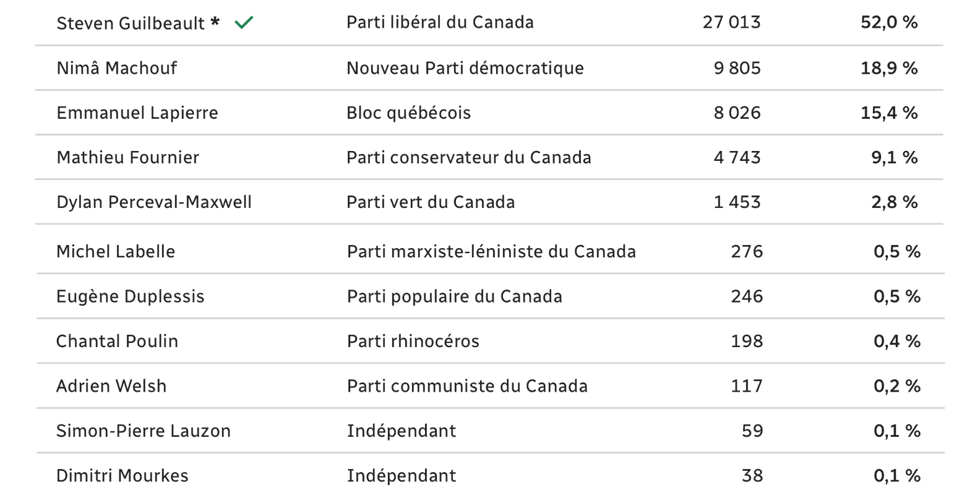Image resolution: width=980 pixels, height=495 pixels.
Task: Select Dimitri Mourkes candidate name
Action: click(x=123, y=476)
